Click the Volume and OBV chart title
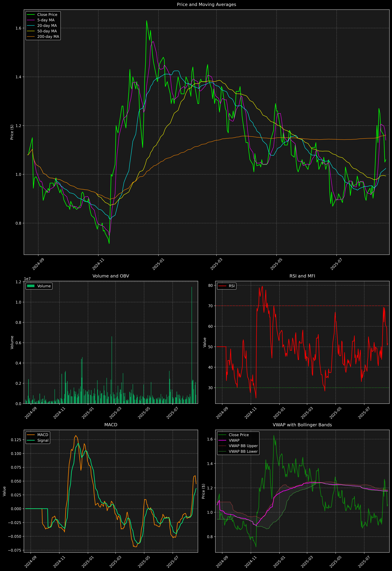 (111, 276)
